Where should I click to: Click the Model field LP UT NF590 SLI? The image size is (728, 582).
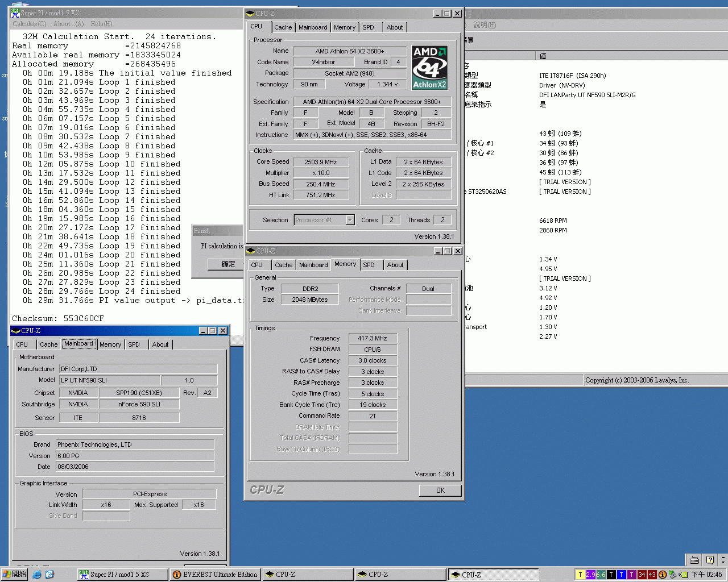click(x=110, y=380)
